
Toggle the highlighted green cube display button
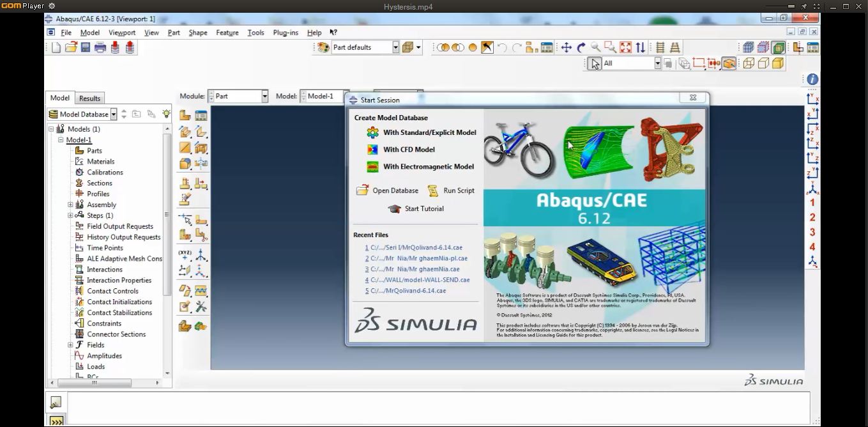[778, 47]
